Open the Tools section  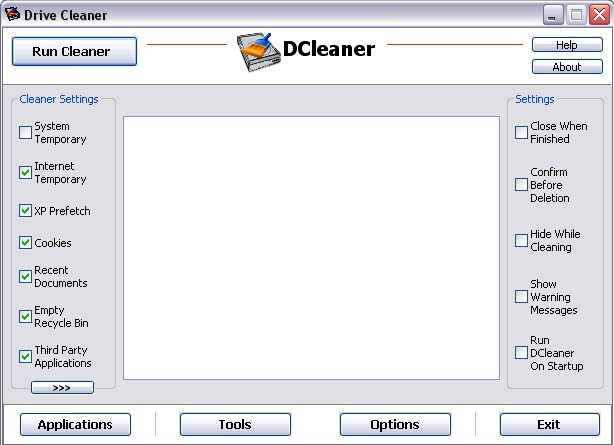coord(235,424)
